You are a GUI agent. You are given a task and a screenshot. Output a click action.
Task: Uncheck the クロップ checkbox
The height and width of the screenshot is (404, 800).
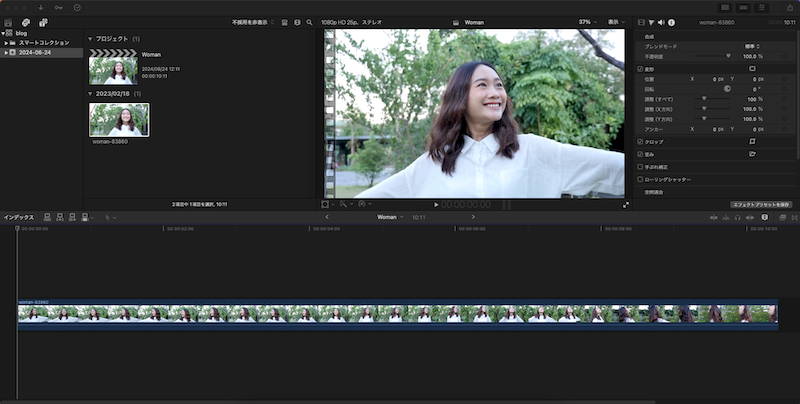640,142
